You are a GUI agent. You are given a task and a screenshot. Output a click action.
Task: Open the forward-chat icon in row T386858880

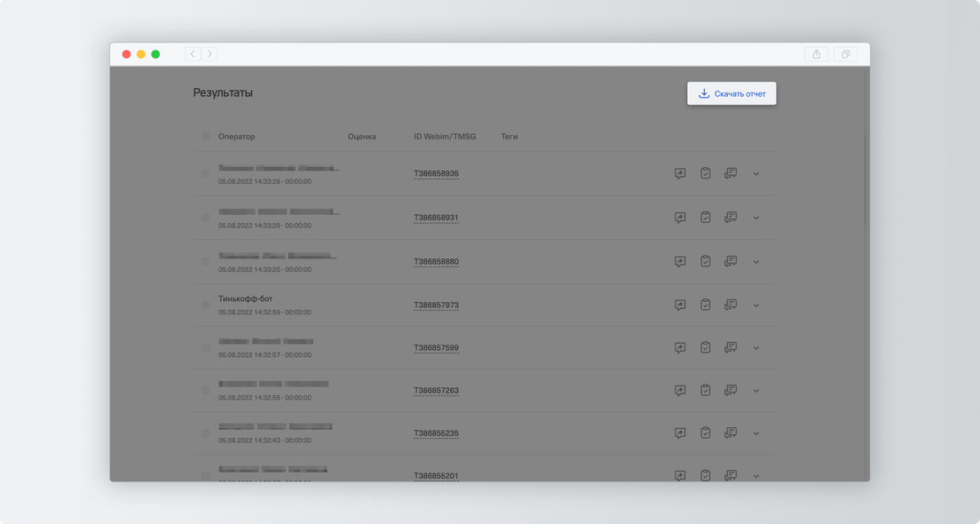(x=680, y=261)
